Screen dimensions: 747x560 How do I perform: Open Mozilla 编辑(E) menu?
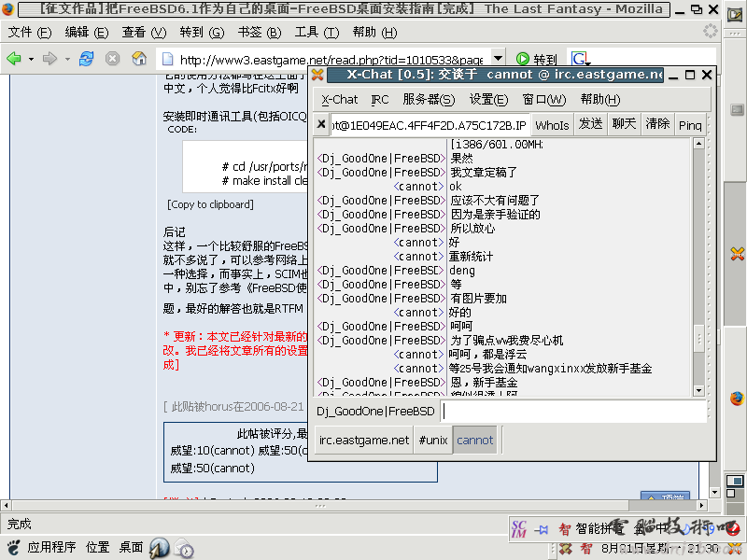(x=86, y=33)
